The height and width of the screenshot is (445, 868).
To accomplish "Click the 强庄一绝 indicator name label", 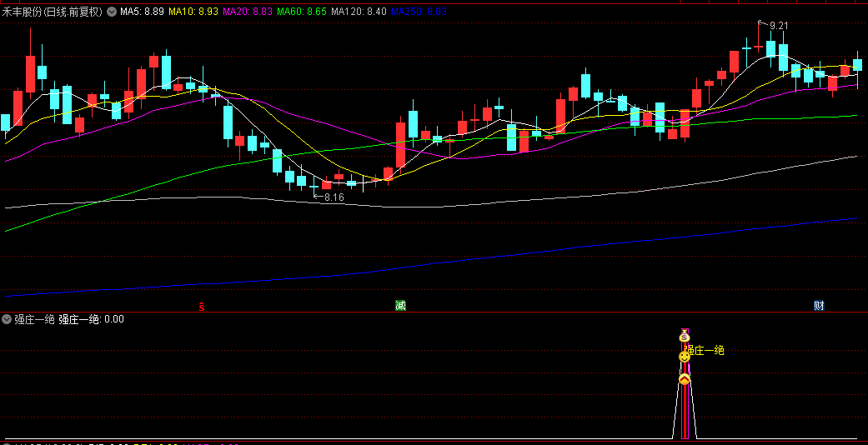I will pos(34,319).
